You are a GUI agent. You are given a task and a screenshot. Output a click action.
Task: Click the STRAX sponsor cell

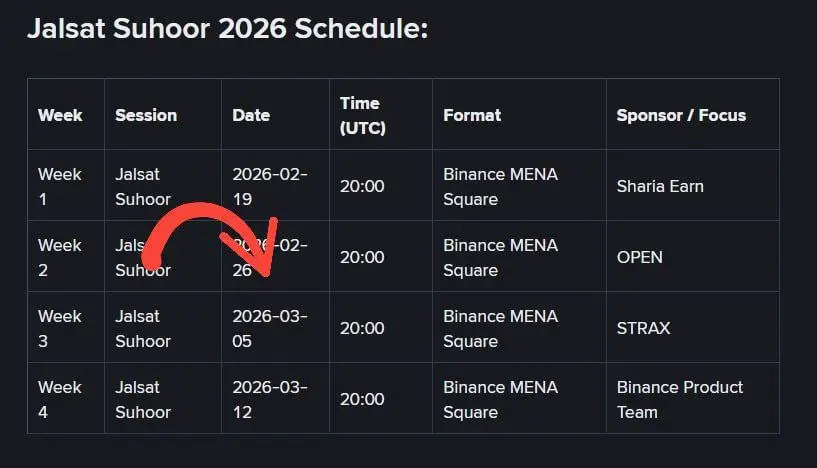[x=644, y=328]
